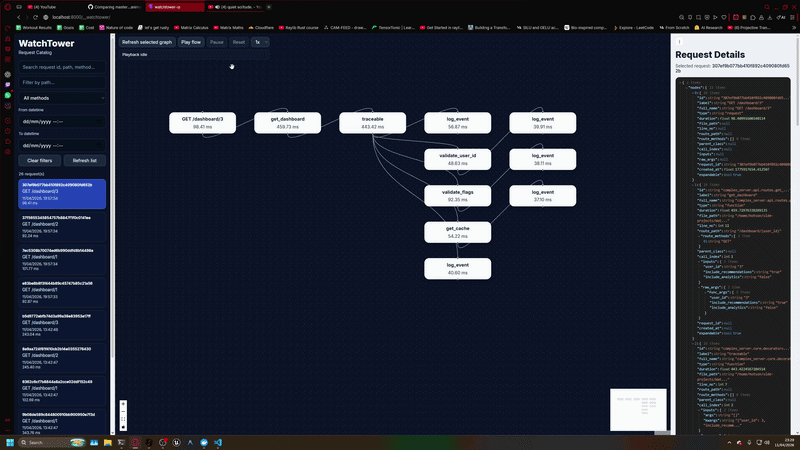800x450 pixels.
Task: Go back in browser history
Action: tap(19, 17)
